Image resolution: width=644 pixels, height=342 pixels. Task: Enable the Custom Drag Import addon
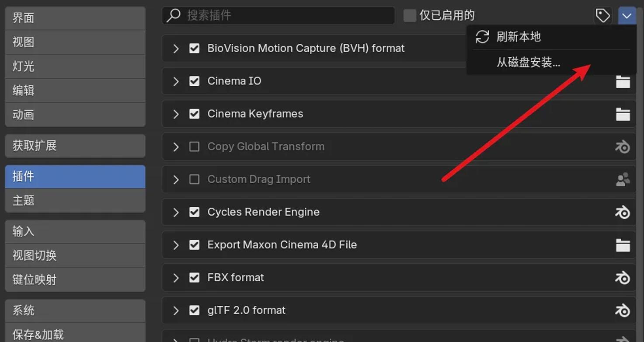coord(195,179)
